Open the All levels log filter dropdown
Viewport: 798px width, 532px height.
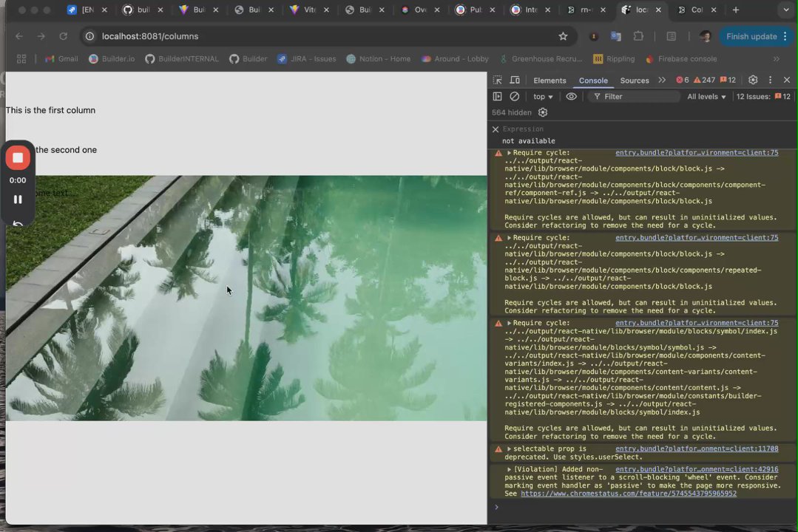pyautogui.click(x=706, y=97)
